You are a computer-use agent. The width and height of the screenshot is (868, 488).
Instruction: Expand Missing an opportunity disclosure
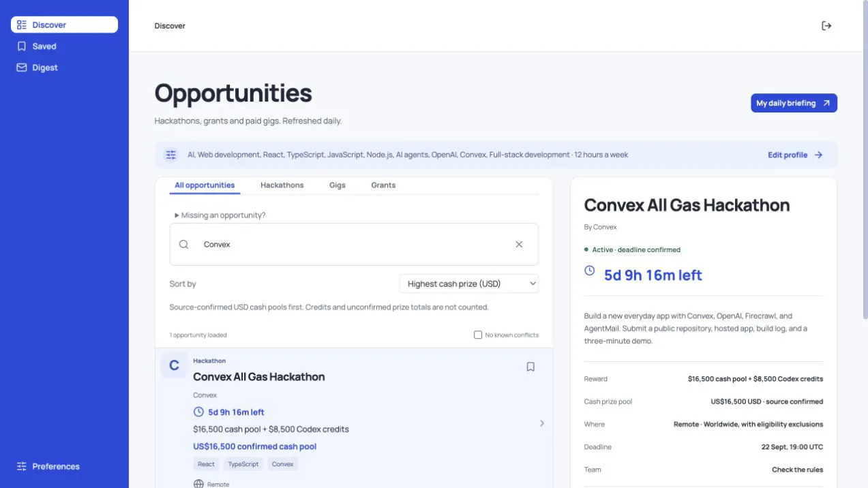coord(220,215)
